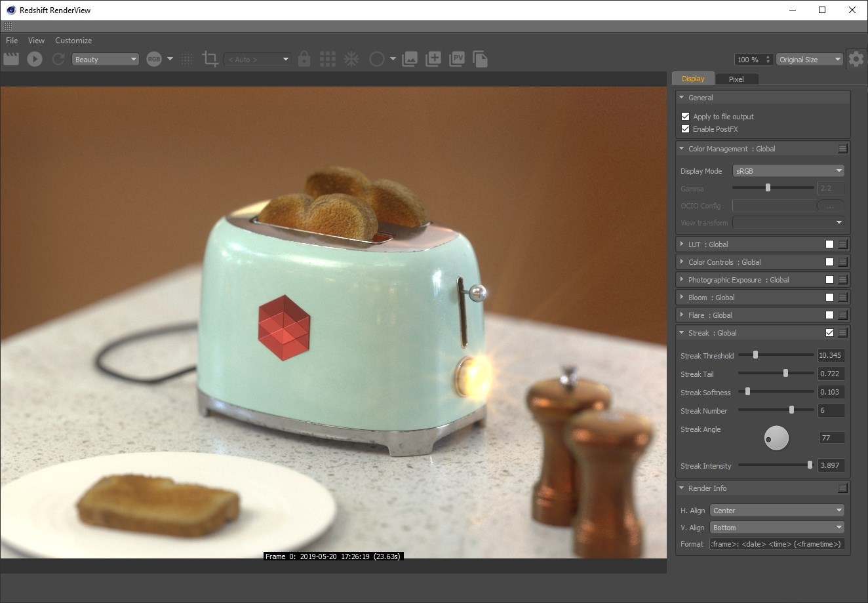Viewport: 868px width, 603px height.
Task: Open the settings gear icon
Action: click(x=856, y=59)
